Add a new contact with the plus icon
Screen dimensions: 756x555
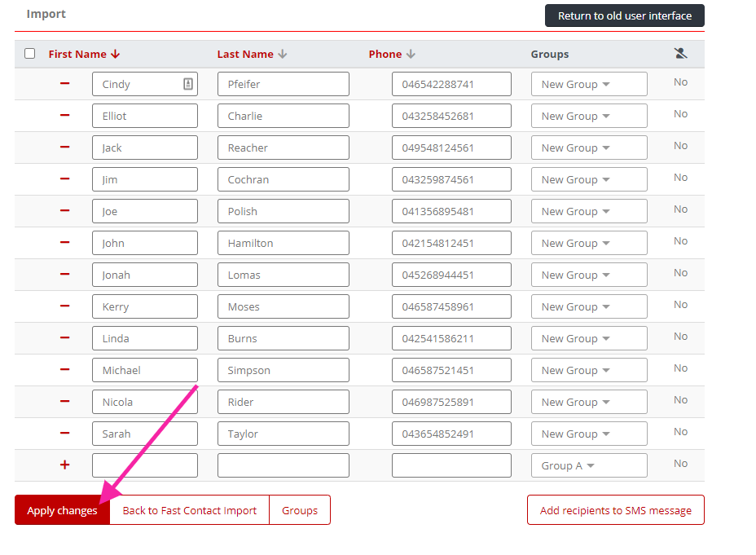[x=64, y=465]
